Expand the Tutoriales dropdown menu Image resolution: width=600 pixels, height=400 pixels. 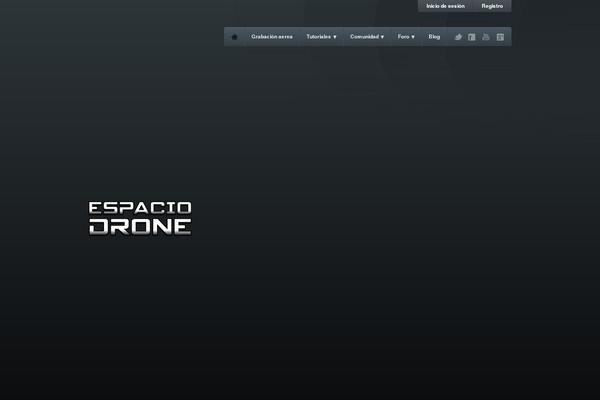(321, 37)
